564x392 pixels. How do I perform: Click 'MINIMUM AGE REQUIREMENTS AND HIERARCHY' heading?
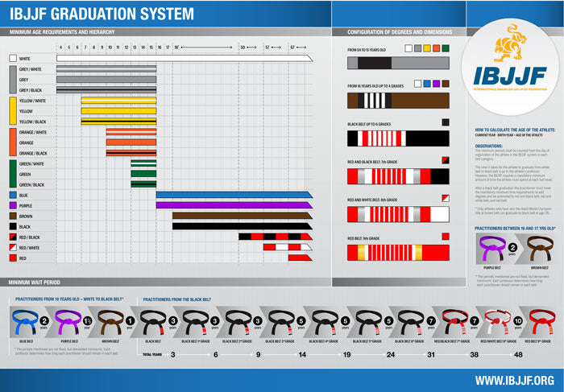click(x=62, y=32)
